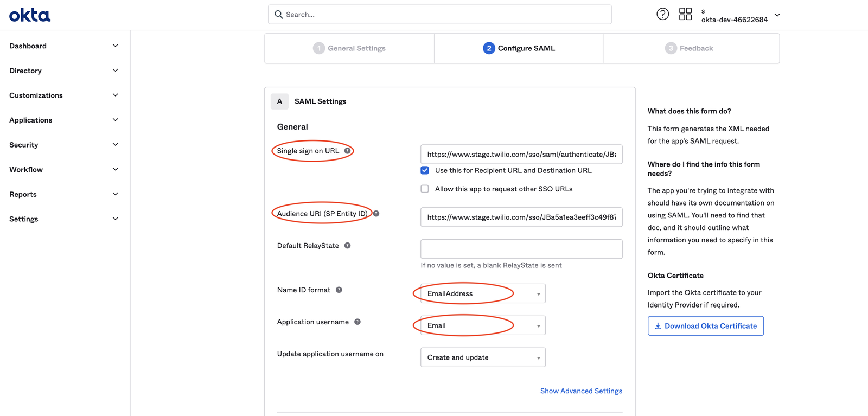
Task: Focus the Search field
Action: pyautogui.click(x=440, y=15)
